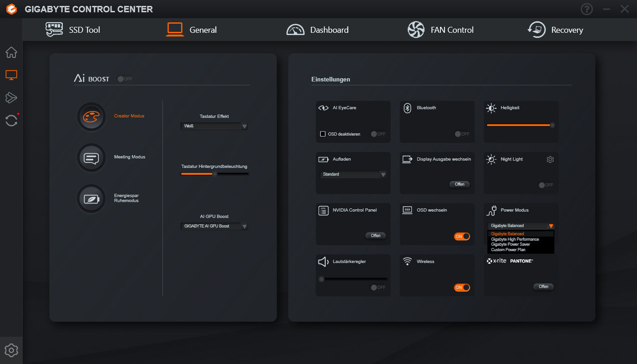Open the FAN Control tab
637x364 pixels.
pyautogui.click(x=440, y=30)
